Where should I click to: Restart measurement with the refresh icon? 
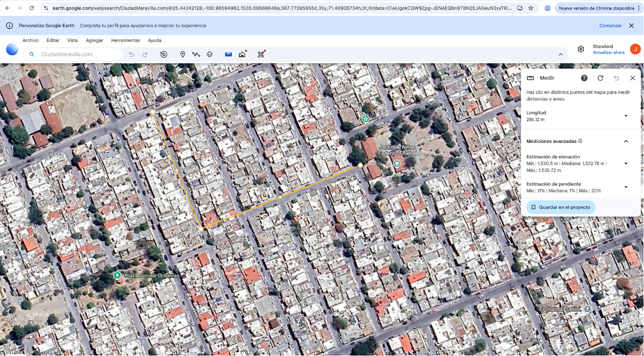point(600,78)
